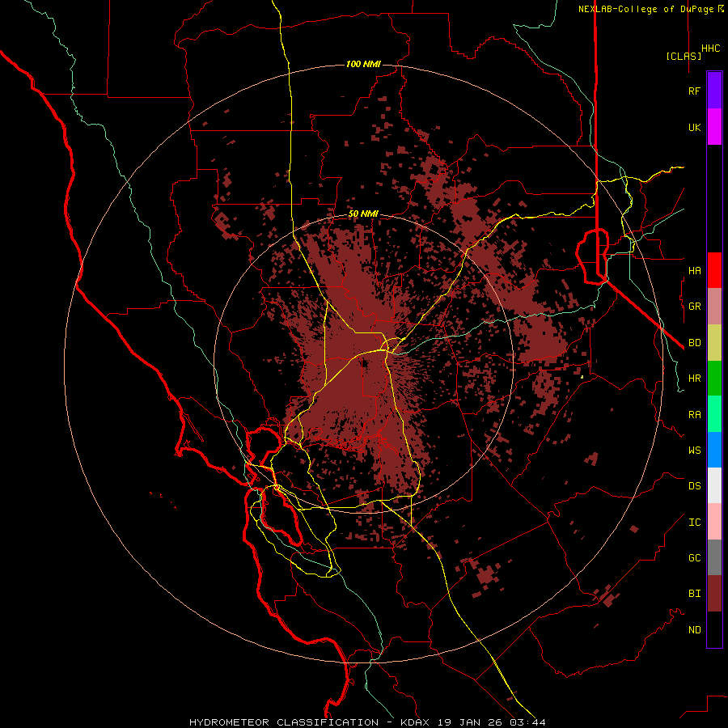This screenshot has width=728, height=728.
Task: Click the BD legend label
Action: pos(695,343)
